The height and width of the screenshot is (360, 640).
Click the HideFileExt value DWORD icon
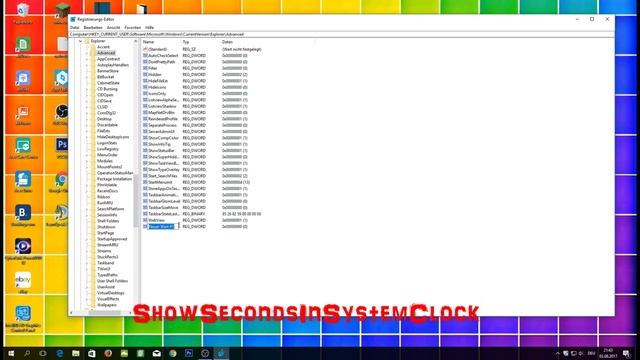pyautogui.click(x=145, y=81)
